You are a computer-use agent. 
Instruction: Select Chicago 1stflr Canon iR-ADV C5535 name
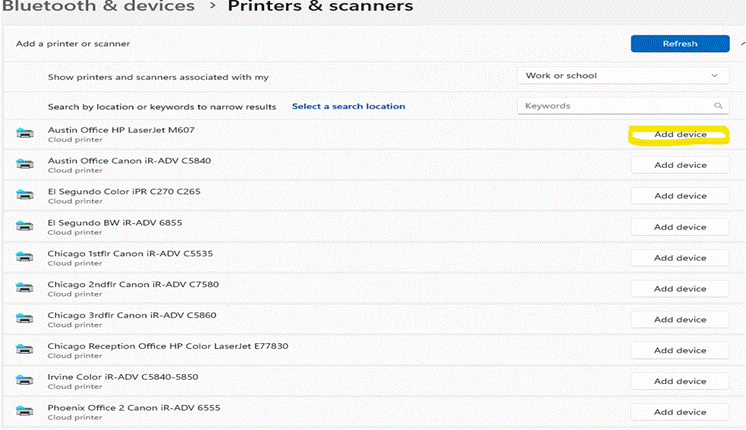pos(130,253)
